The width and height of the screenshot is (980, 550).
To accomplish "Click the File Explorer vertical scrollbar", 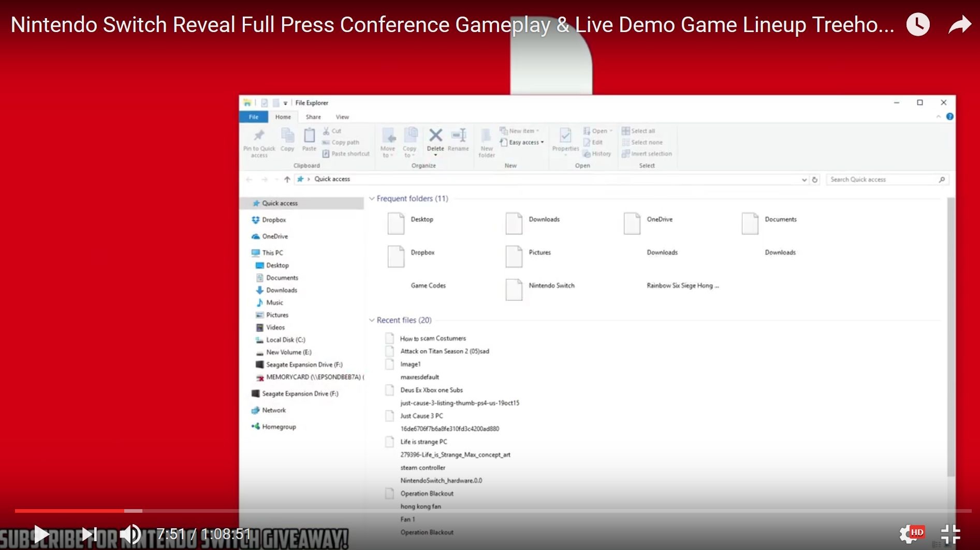I will point(950,336).
